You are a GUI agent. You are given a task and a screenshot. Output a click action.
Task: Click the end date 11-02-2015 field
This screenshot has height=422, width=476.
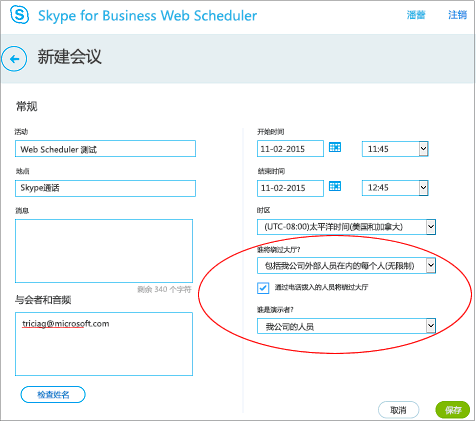pos(290,188)
